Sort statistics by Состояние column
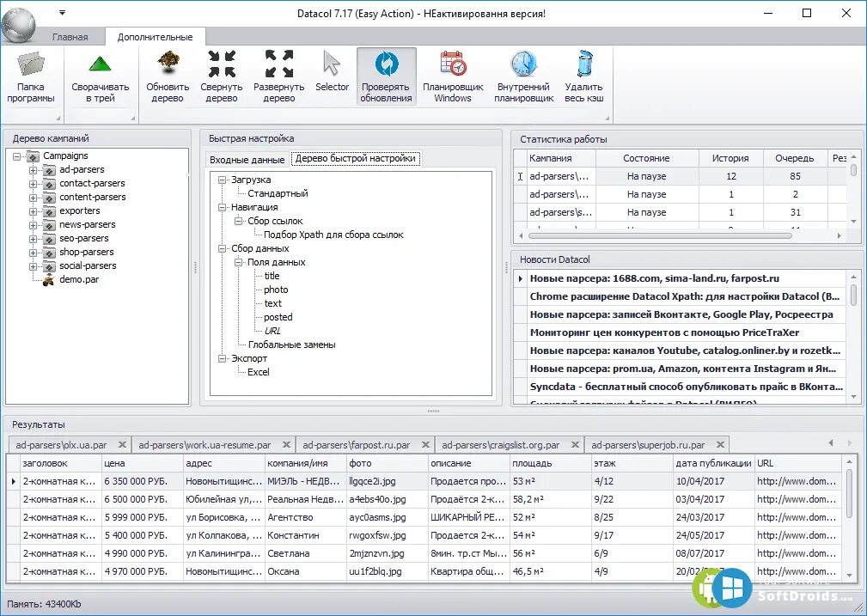867x616 pixels. click(x=646, y=158)
